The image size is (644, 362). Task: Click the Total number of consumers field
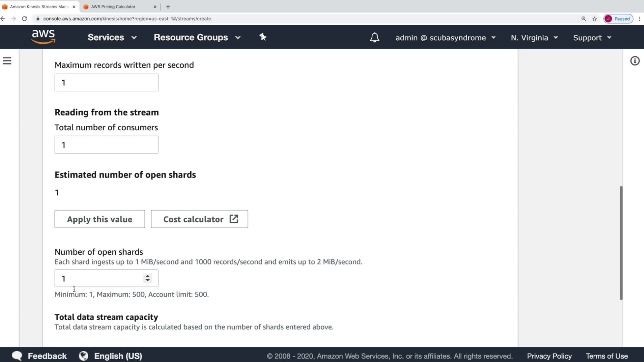point(106,145)
